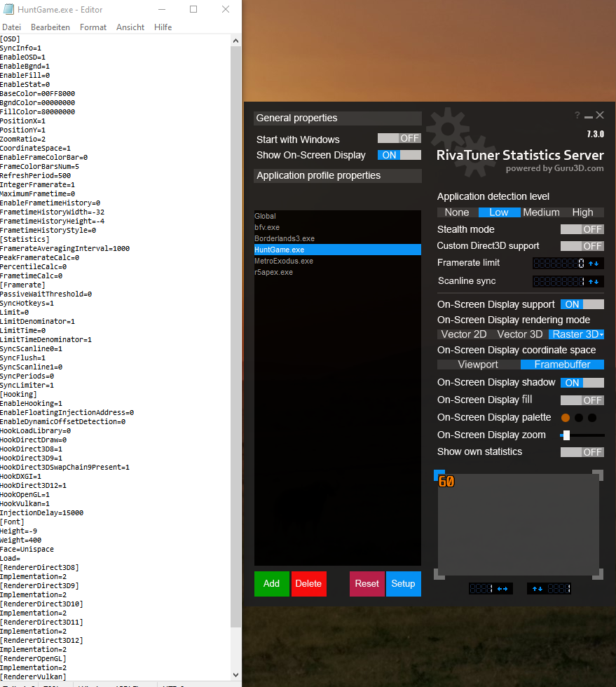
Task: Click bottom-left corner anchor of OSD preview
Action: [439, 574]
